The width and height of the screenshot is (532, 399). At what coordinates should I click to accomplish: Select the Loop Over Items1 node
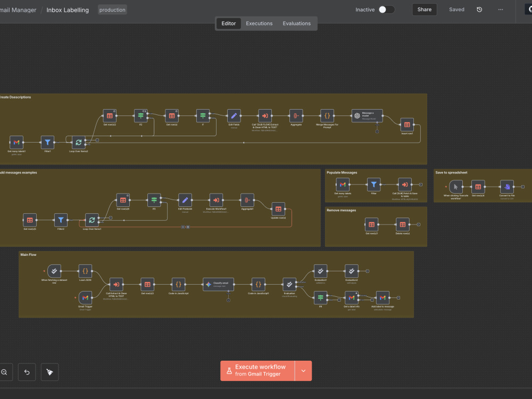point(92,220)
